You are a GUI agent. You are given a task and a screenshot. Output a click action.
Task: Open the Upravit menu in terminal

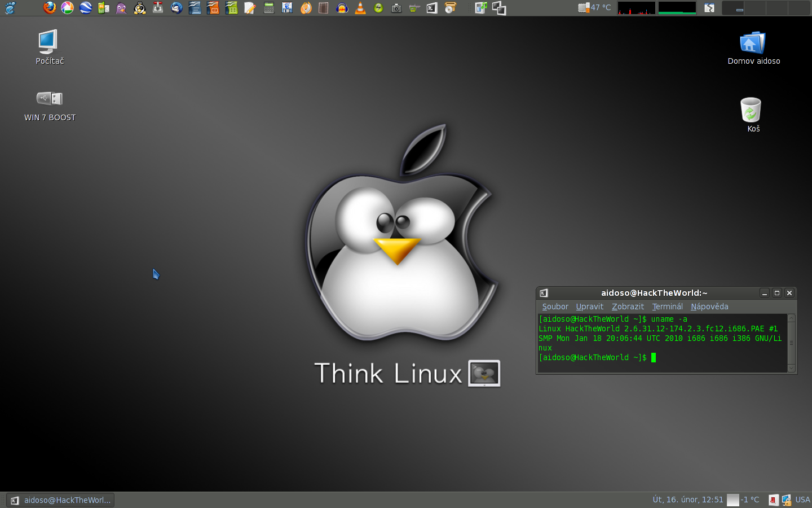[x=589, y=306]
